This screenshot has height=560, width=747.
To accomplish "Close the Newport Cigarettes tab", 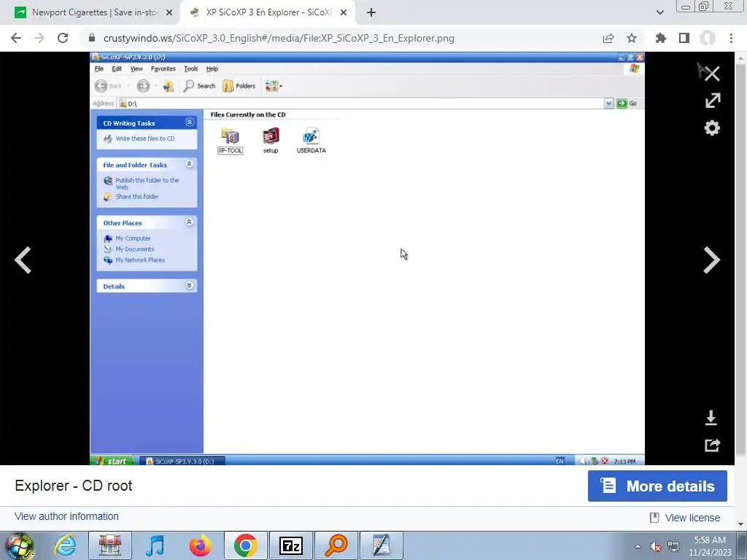I will point(169,13).
